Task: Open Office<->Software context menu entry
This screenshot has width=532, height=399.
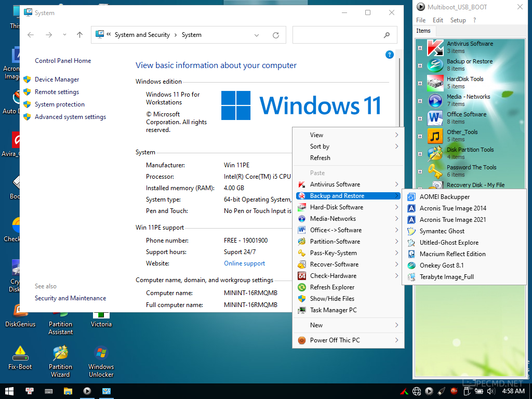Action: [x=348, y=230]
